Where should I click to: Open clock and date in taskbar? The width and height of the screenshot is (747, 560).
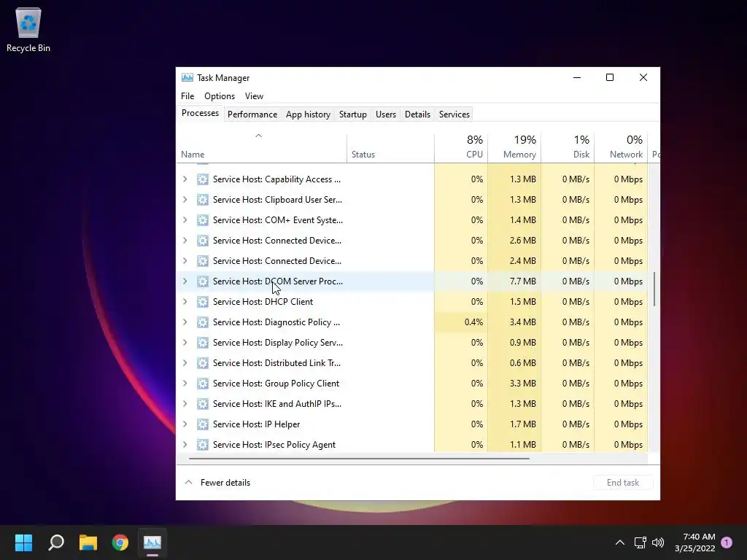[x=694, y=542]
